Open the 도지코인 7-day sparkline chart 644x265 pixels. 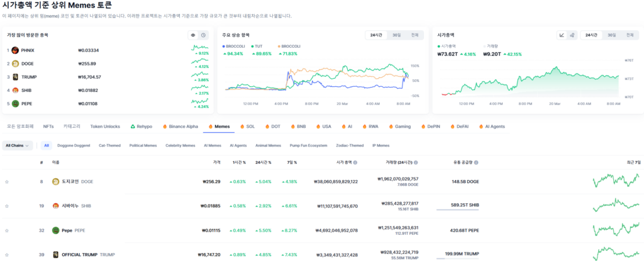click(616, 181)
